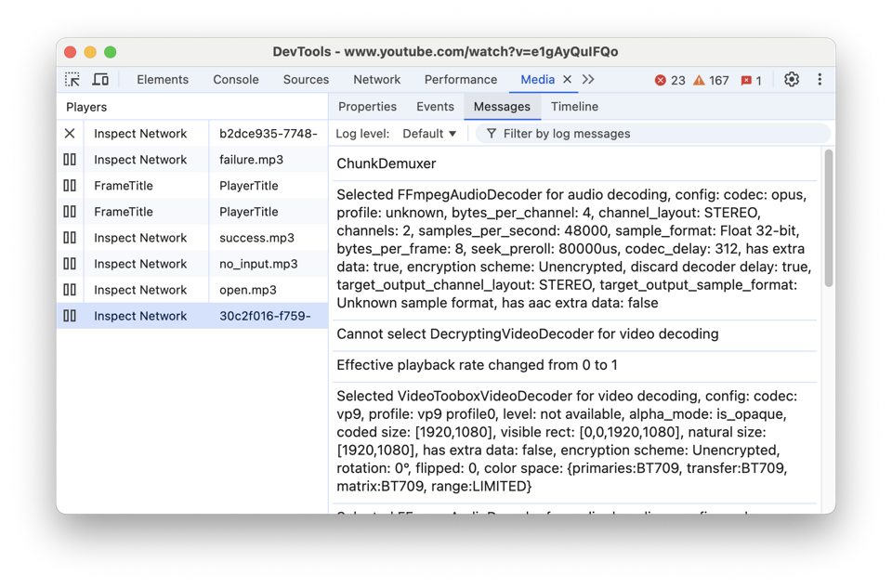Pause the success.mp3 player

[71, 237]
